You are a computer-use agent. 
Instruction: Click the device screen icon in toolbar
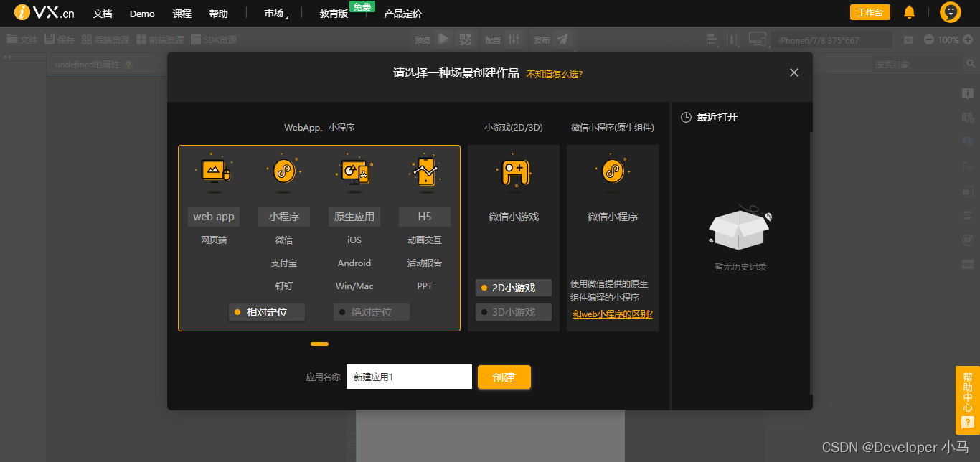pos(758,39)
